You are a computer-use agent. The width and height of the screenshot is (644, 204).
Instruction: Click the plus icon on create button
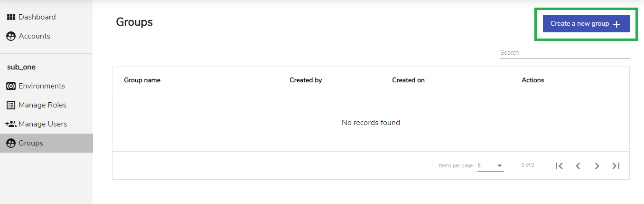point(616,24)
